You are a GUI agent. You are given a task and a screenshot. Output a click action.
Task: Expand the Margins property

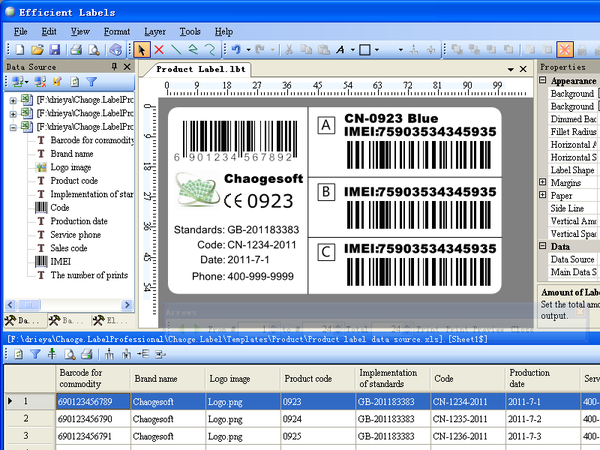pyautogui.click(x=543, y=182)
